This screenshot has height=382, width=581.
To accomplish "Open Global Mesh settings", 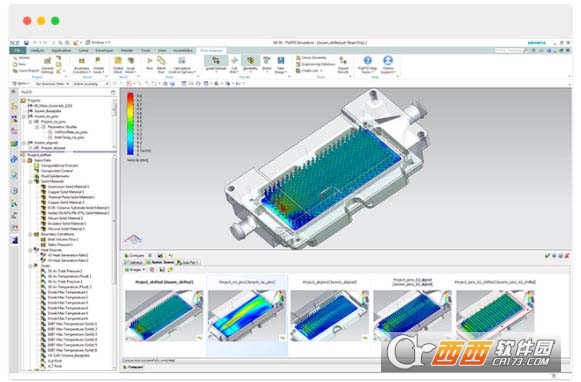I will click(118, 65).
